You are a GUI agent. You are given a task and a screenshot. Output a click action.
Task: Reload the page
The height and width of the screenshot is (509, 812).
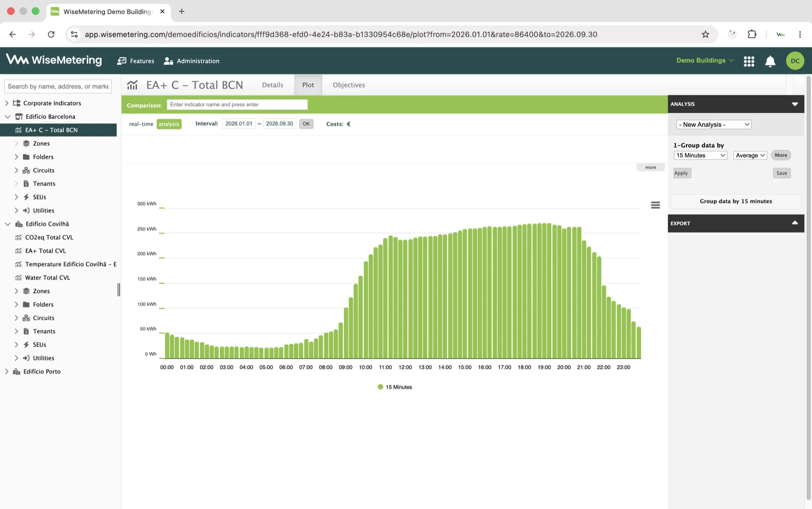(51, 34)
